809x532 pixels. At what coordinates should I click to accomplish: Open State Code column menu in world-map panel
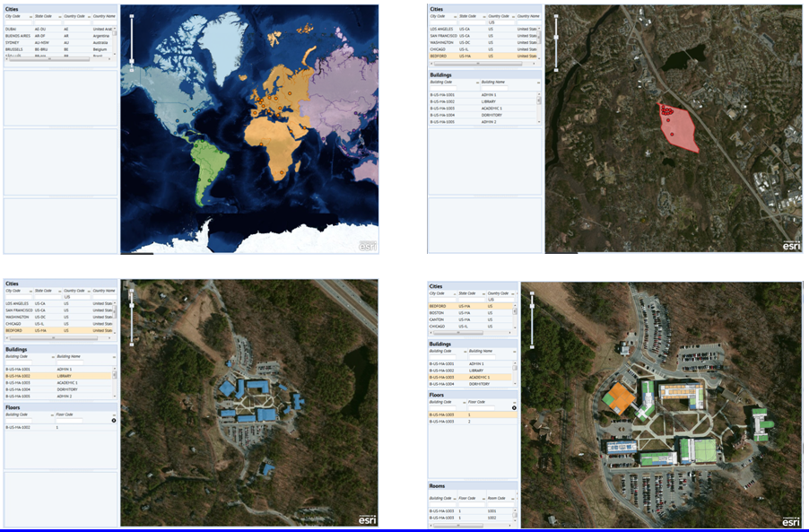58,16
